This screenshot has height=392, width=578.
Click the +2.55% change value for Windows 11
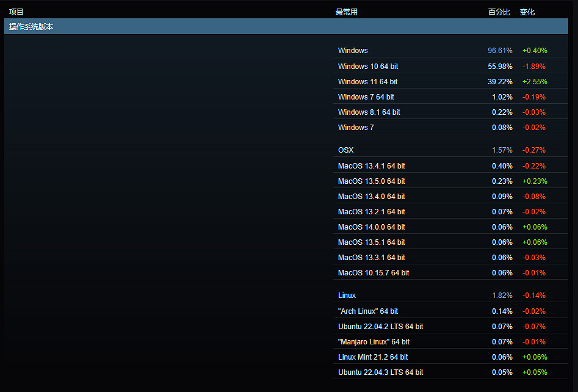coord(535,81)
